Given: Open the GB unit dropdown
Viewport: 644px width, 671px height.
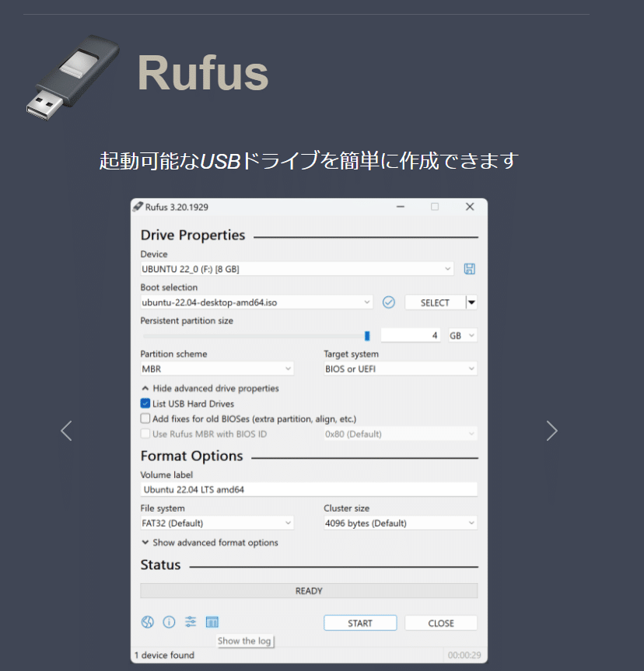Looking at the screenshot, I should [x=462, y=336].
